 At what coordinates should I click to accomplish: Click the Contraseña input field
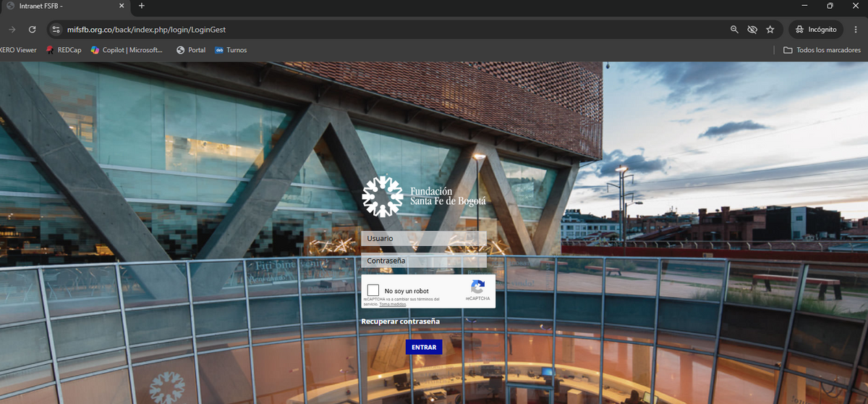point(424,261)
